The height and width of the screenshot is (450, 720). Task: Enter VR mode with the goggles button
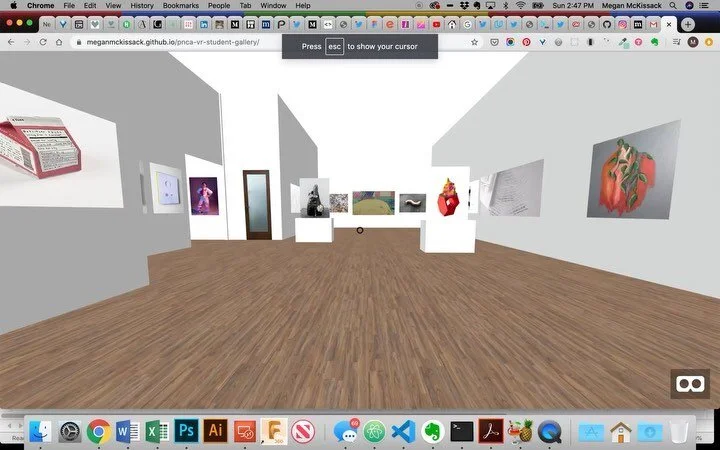click(690, 384)
